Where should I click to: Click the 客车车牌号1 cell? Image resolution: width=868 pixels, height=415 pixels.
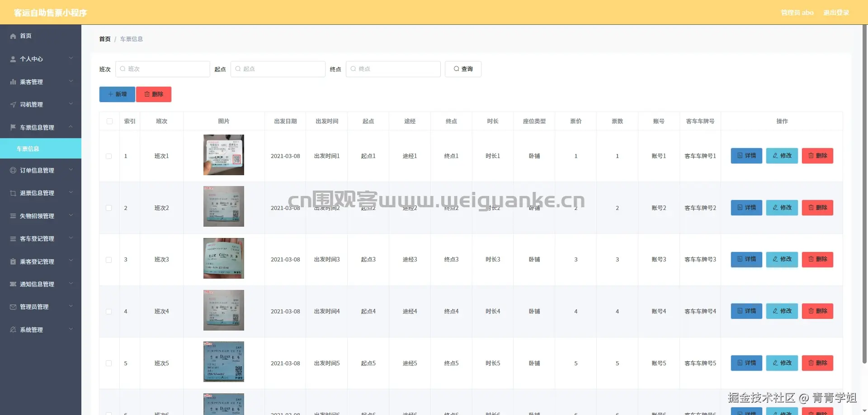tap(700, 156)
